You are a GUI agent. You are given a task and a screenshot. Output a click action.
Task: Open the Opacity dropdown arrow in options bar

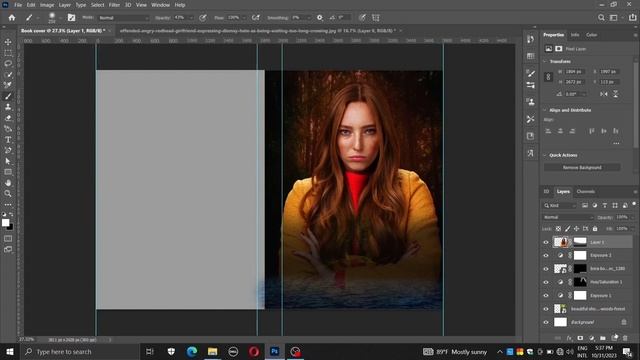(191, 18)
